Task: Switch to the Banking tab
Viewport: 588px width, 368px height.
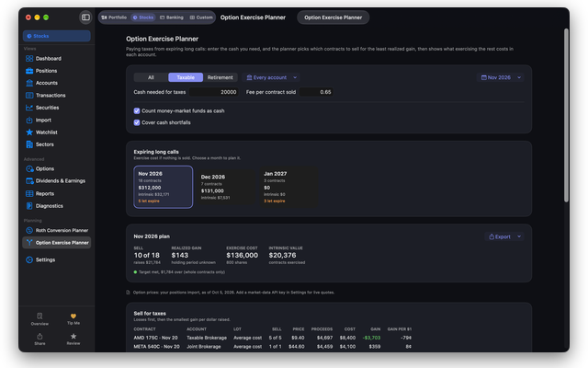Action: [x=172, y=17]
